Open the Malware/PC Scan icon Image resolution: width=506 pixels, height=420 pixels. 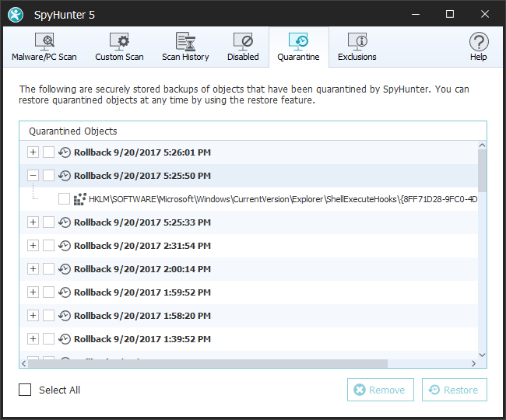(44, 41)
